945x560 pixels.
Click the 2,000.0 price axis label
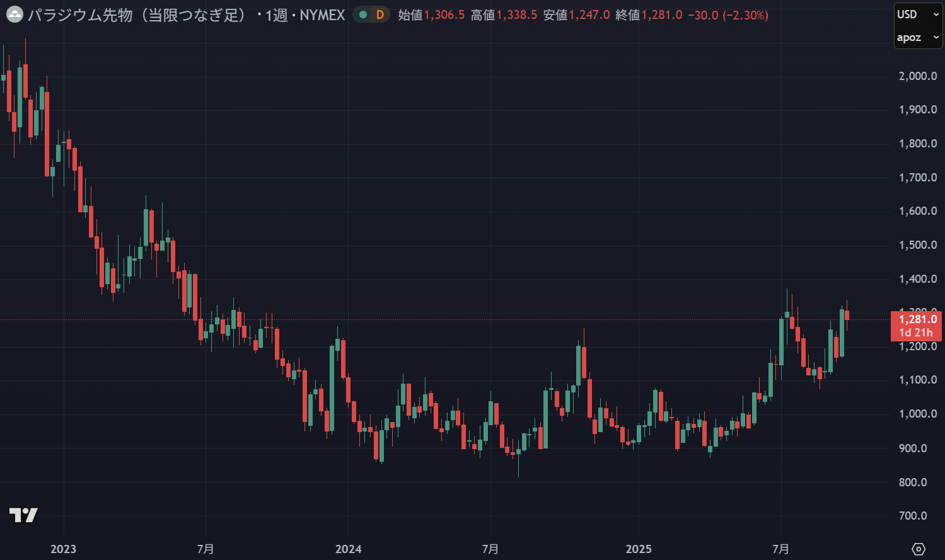[x=917, y=76]
